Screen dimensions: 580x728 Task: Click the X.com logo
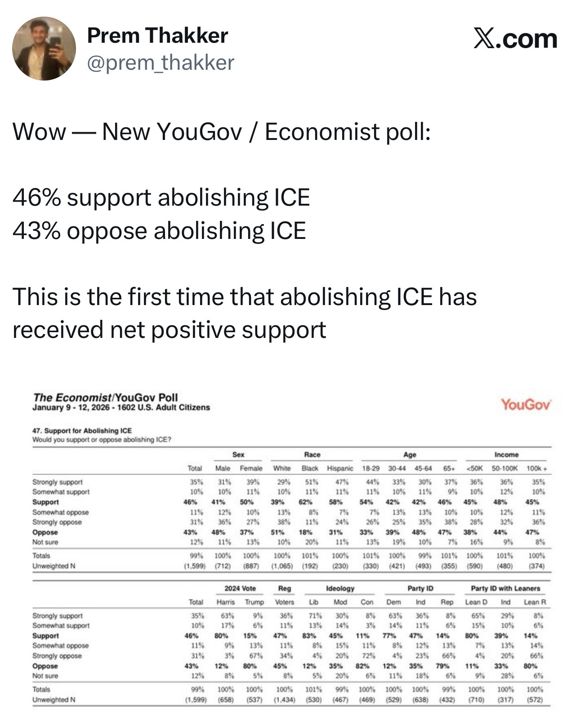click(515, 39)
